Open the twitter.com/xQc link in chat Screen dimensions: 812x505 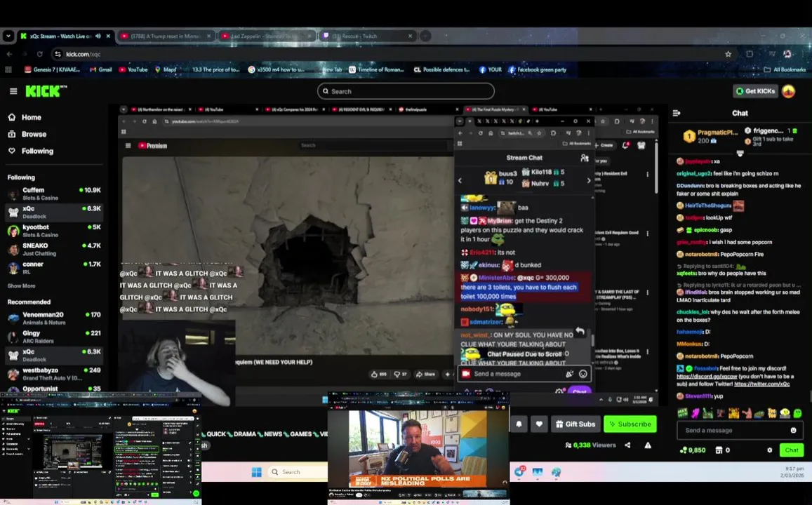point(761,384)
